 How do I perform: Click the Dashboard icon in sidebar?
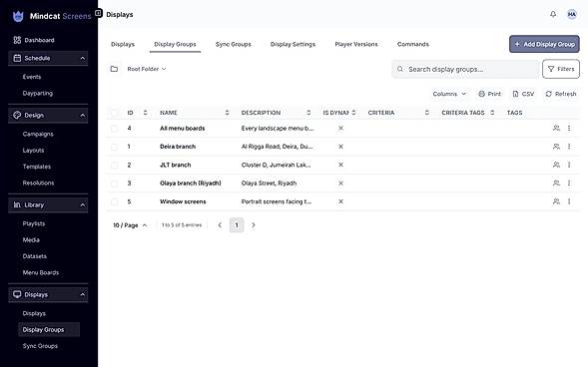(17, 40)
